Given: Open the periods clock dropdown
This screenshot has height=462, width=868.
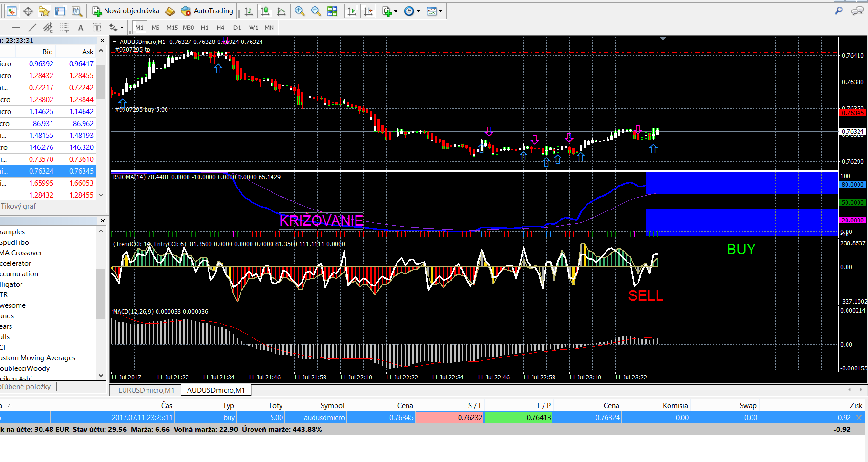Looking at the screenshot, I should tap(412, 11).
